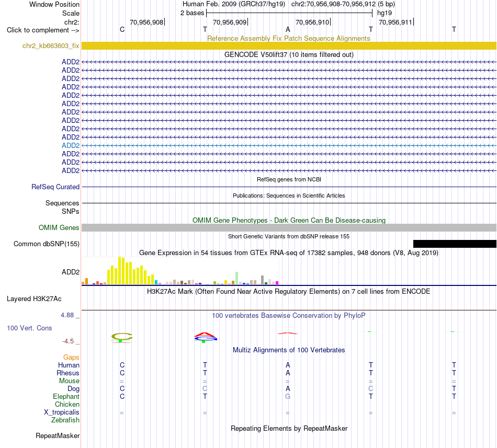Click the Chicken species label
The height and width of the screenshot is (448, 497).
pyautogui.click(x=67, y=404)
